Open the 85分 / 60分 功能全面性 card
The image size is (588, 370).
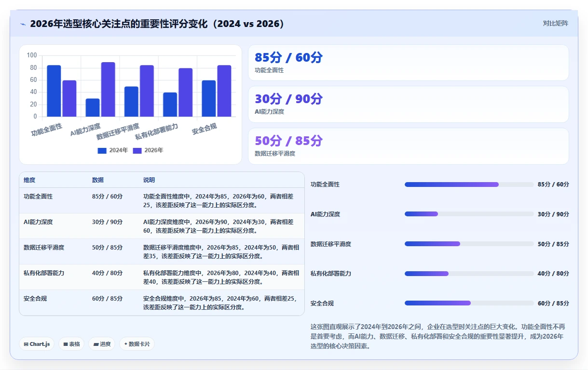(x=409, y=63)
